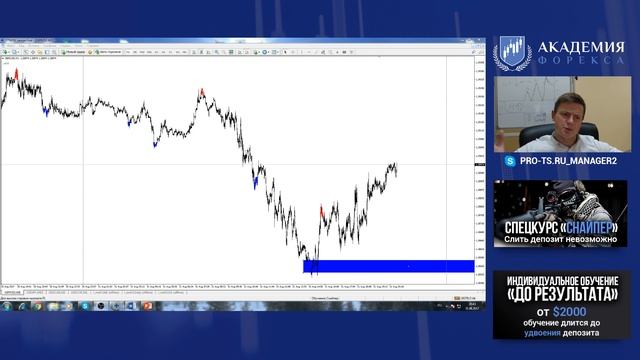Image resolution: width=640 pixels, height=360 pixels.
Task: Switch chart to H4 timeframe
Action: [x=163, y=52]
